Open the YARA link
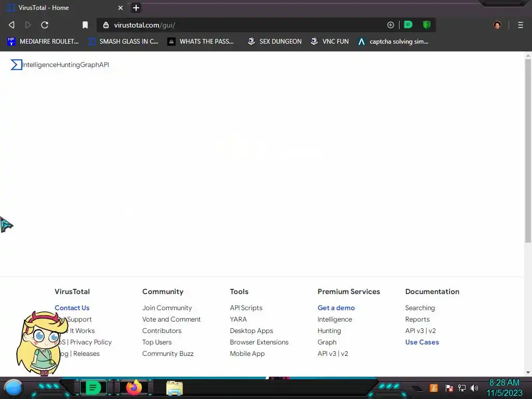532x399 pixels. pyautogui.click(x=238, y=320)
